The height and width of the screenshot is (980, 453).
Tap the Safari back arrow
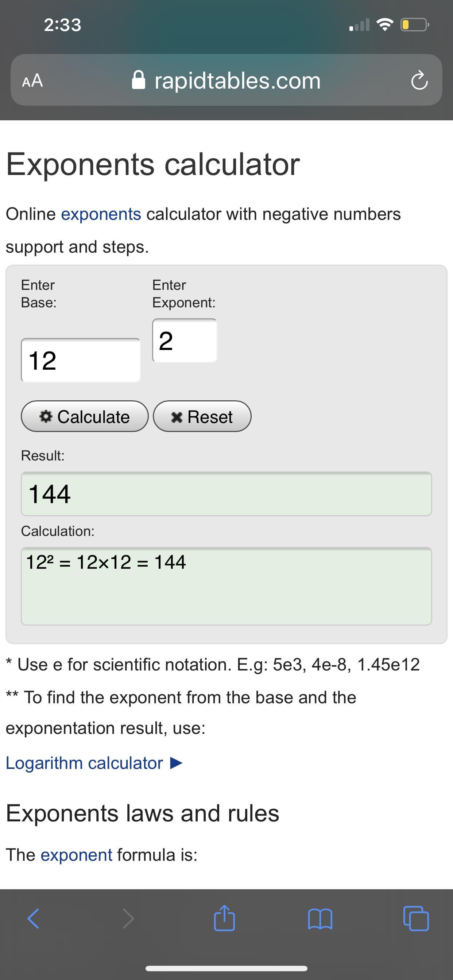click(34, 919)
